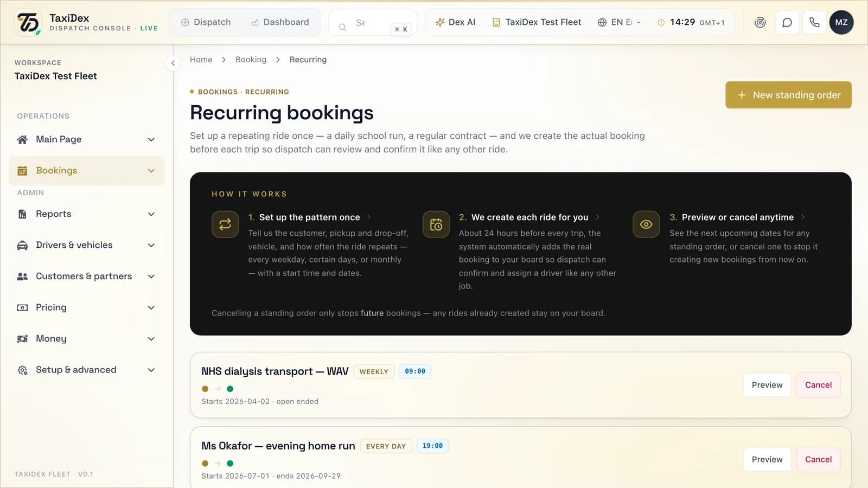Expand the Money chevron
The width and height of the screenshot is (868, 488).
pos(151,339)
